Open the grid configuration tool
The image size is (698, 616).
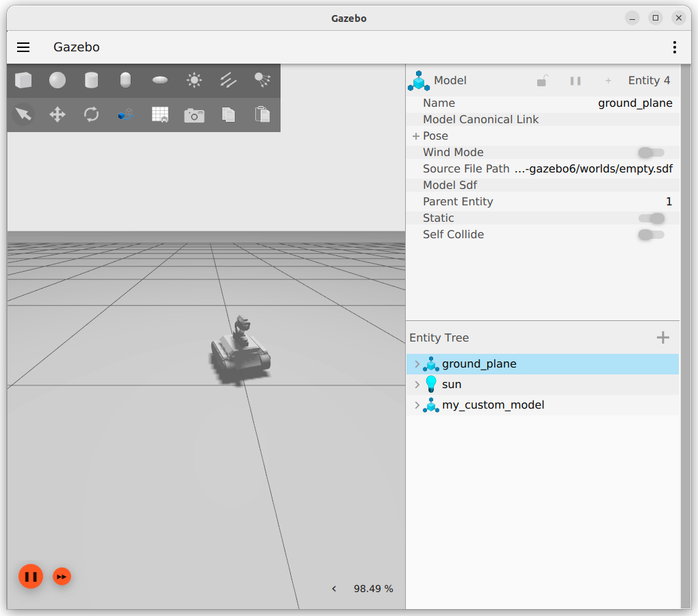click(160, 114)
